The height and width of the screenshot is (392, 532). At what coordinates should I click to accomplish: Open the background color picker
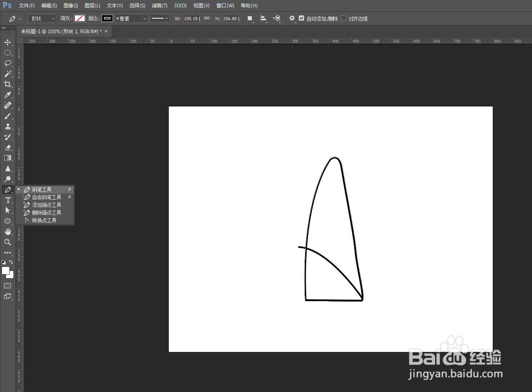11,276
